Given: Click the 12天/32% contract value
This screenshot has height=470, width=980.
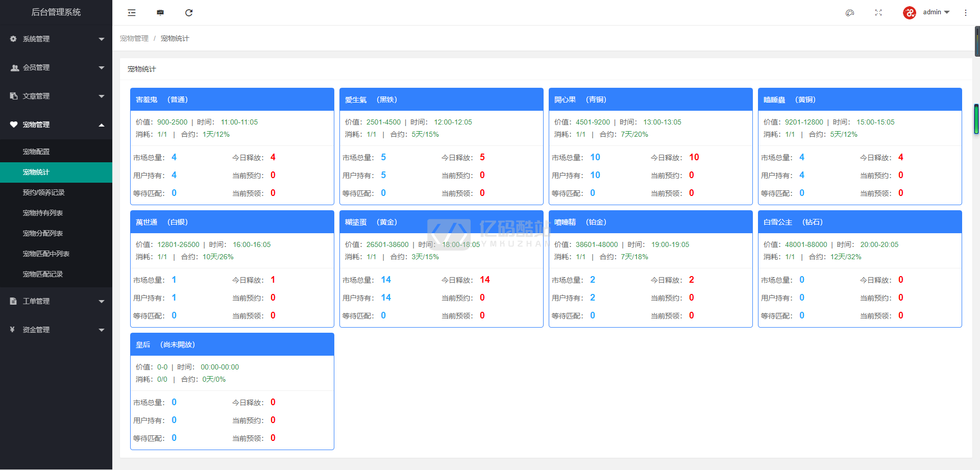Looking at the screenshot, I should click(x=846, y=257).
